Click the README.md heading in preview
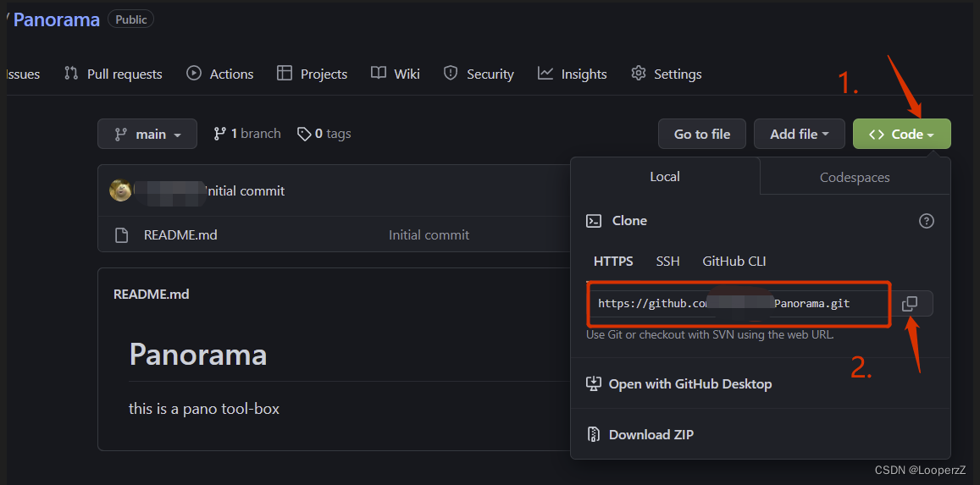980x485 pixels. pos(152,294)
